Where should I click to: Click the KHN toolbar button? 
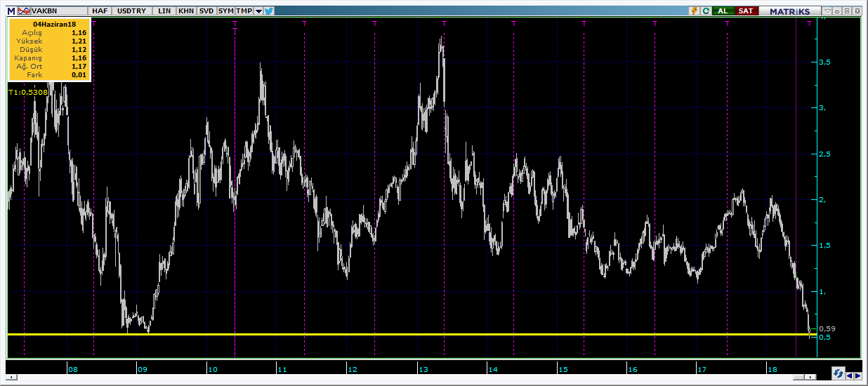[186, 11]
